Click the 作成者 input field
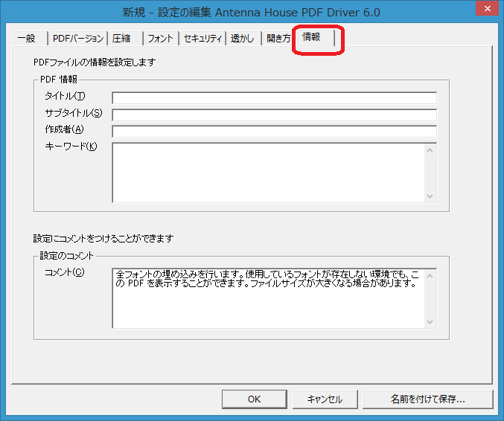 click(274, 132)
